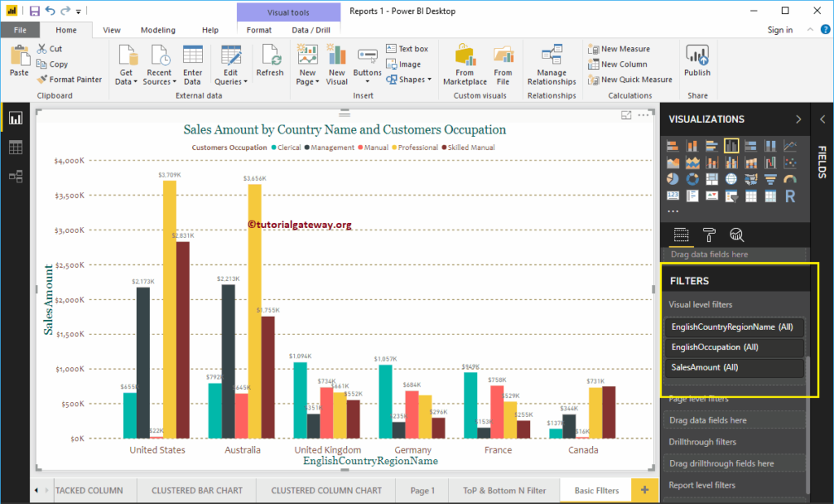Open the CLUSTERED BAR CHART page tab
The width and height of the screenshot is (834, 504).
click(x=197, y=490)
